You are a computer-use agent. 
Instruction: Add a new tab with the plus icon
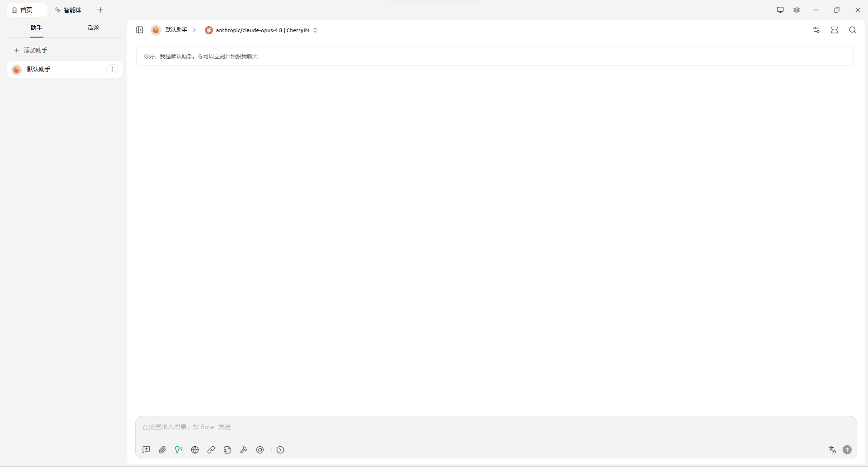pyautogui.click(x=100, y=10)
